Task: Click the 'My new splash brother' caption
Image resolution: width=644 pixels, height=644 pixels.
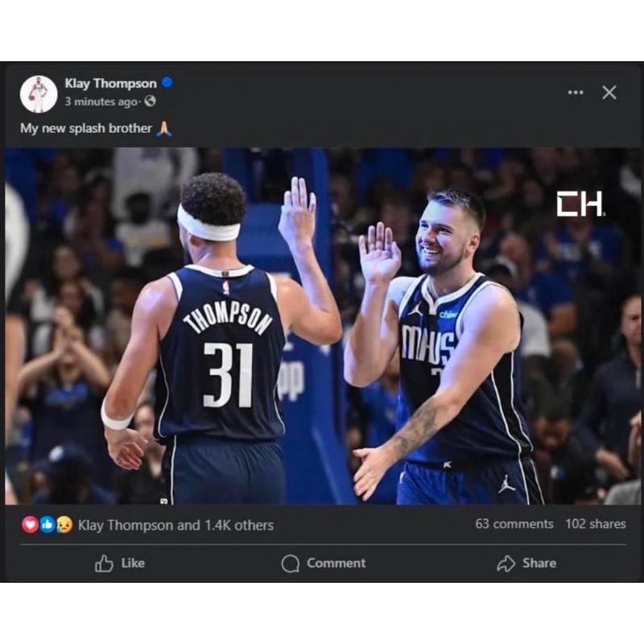Action: click(x=86, y=128)
